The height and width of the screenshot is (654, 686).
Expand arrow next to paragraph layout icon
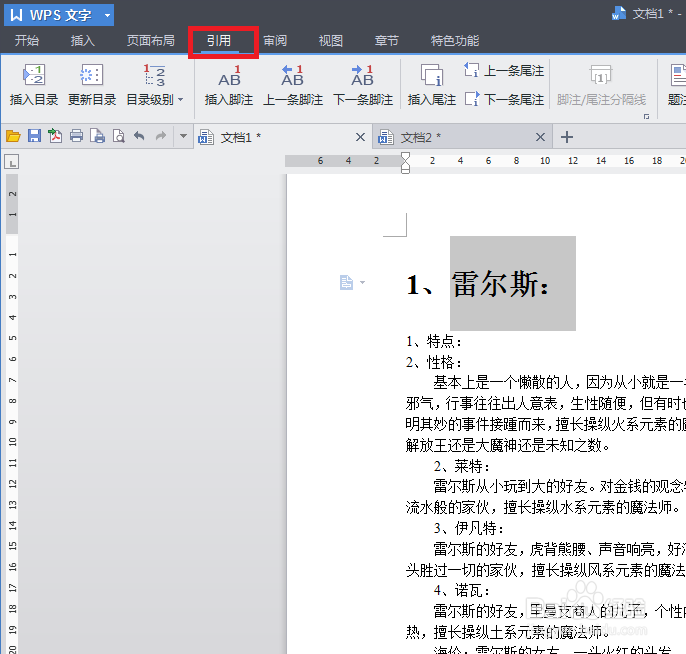(362, 283)
